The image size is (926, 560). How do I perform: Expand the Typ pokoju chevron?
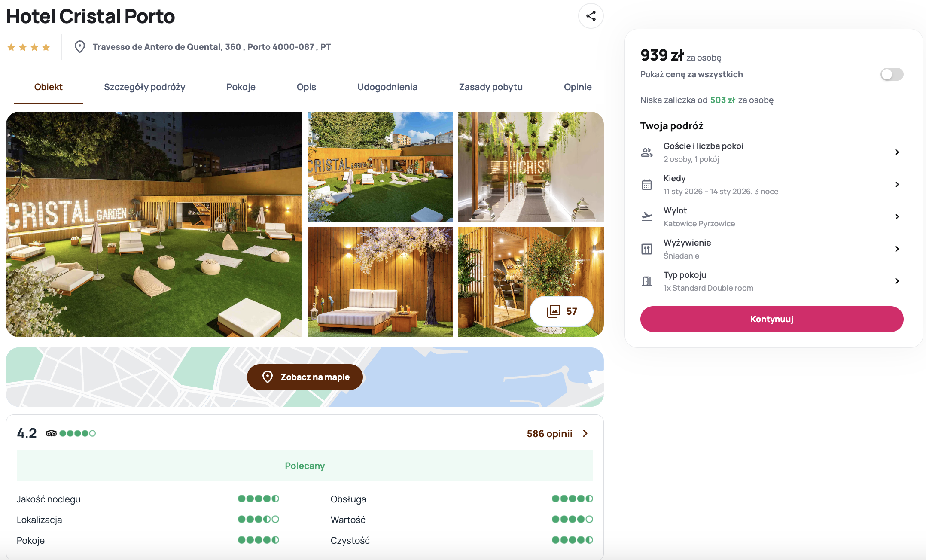click(897, 281)
